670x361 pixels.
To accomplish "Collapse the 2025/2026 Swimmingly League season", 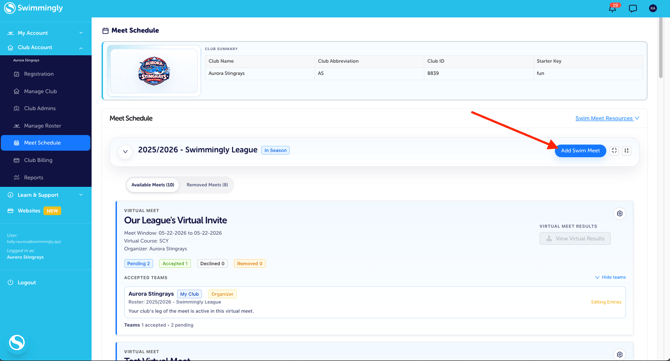I will pyautogui.click(x=125, y=151).
